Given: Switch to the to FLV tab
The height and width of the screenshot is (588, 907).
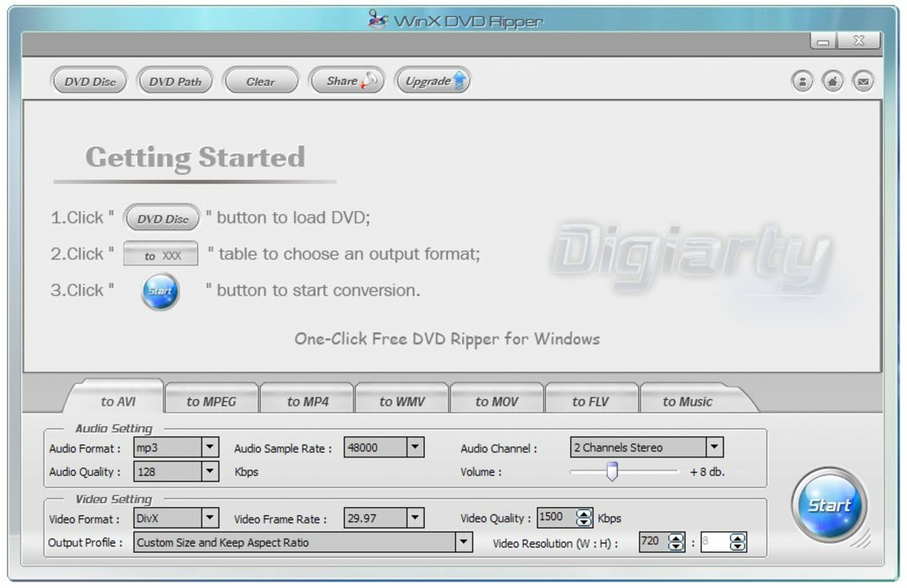Looking at the screenshot, I should pyautogui.click(x=591, y=401).
